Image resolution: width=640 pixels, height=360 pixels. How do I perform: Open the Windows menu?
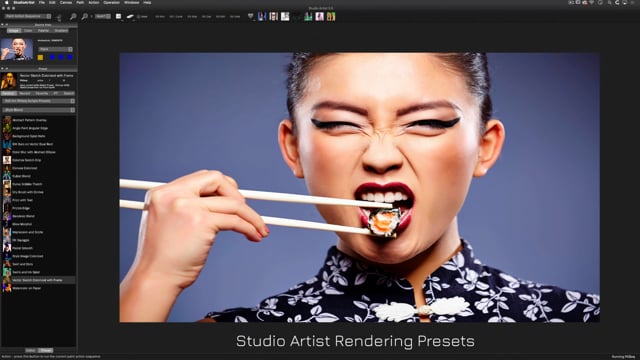tap(131, 2)
